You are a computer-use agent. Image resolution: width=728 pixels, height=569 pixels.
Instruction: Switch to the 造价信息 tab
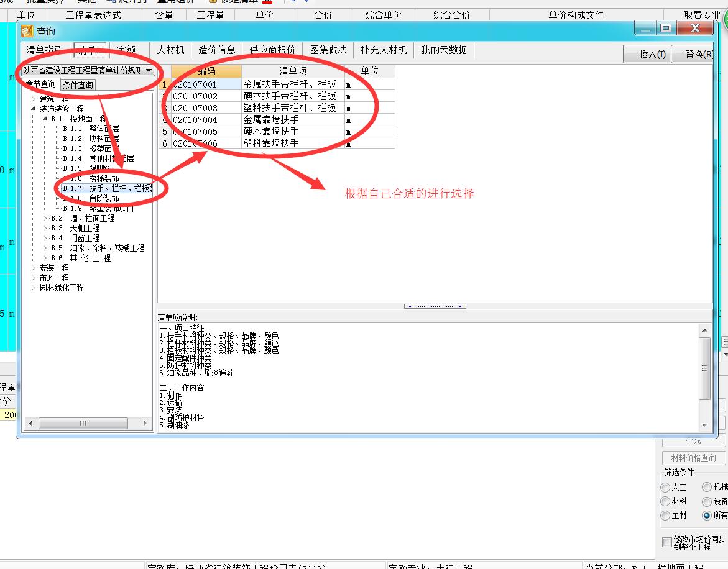[217, 50]
